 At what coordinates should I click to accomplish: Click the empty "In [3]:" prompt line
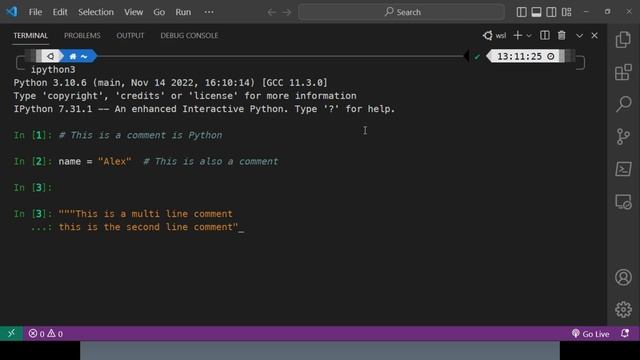(33, 187)
